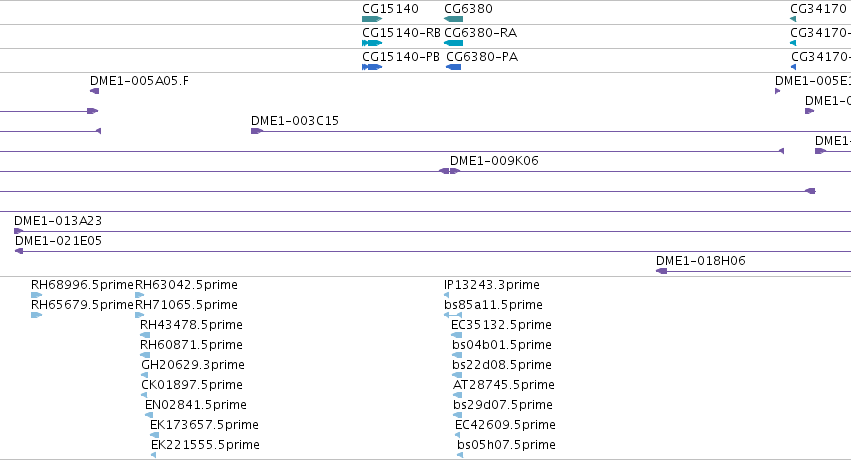This screenshot has width=851, height=460.
Task: Click the CG6380-RA transcript glyph
Action: click(x=453, y=43)
